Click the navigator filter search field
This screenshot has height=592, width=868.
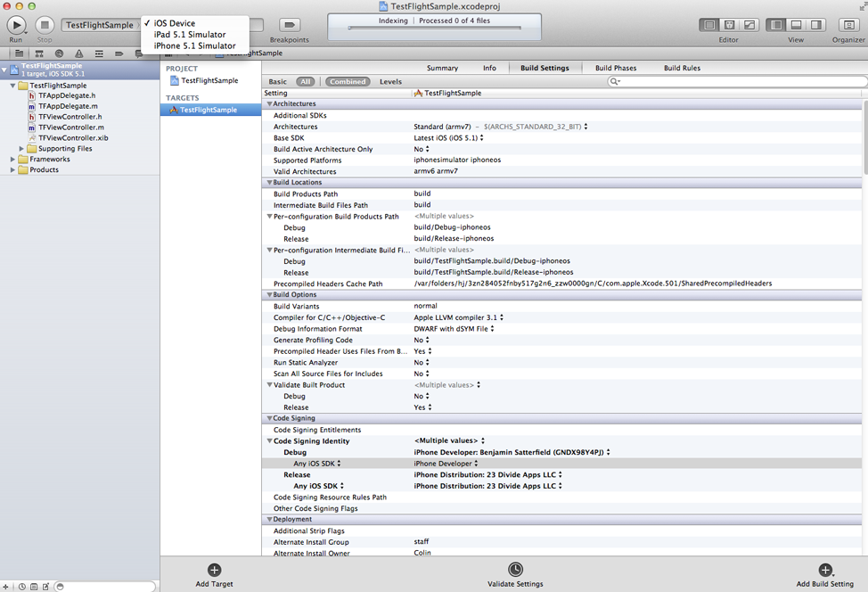click(x=105, y=587)
